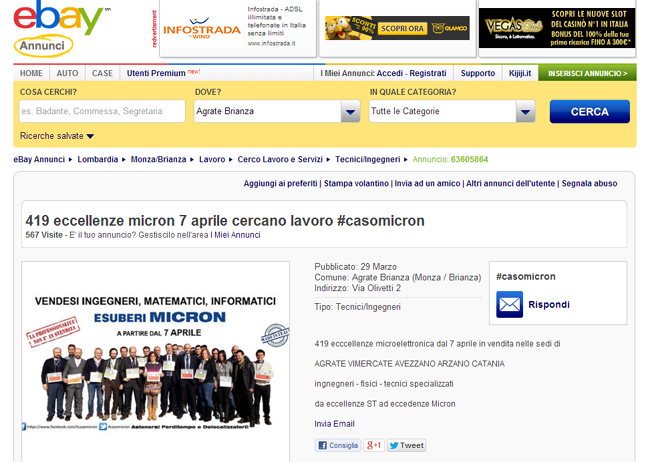Click the Inserisci Annuncio green button
This screenshot has width=650, height=462.
[x=587, y=73]
